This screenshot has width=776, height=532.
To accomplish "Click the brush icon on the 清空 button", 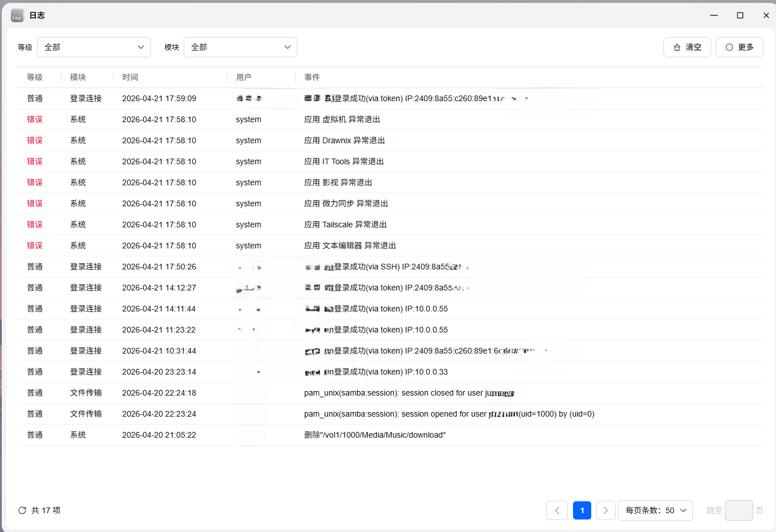I will click(677, 47).
